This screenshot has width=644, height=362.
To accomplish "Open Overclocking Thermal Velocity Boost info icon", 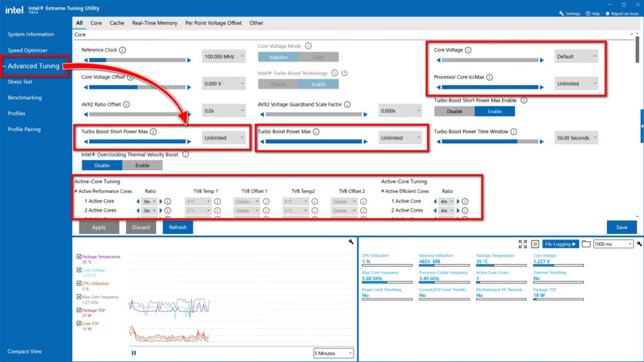I will (x=185, y=155).
